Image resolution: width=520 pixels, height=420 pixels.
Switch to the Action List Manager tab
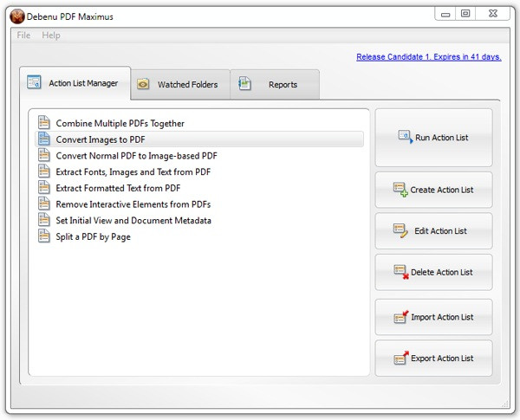(x=75, y=83)
